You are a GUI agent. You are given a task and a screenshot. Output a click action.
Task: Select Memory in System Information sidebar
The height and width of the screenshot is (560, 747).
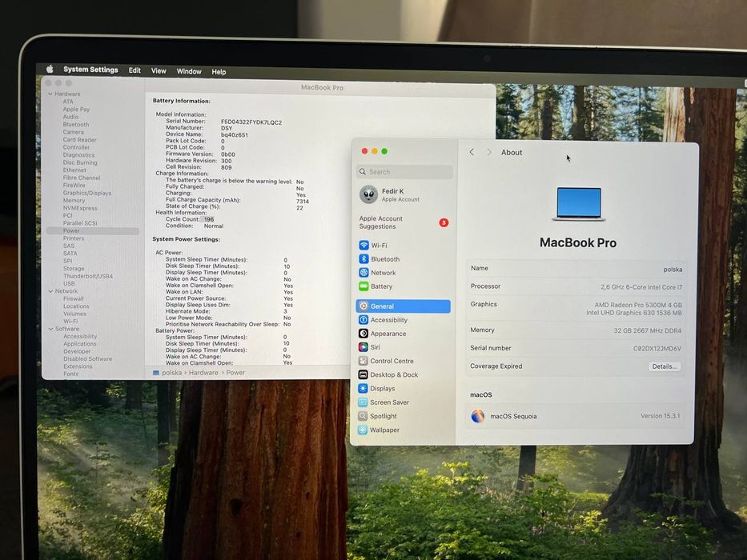[74, 201]
